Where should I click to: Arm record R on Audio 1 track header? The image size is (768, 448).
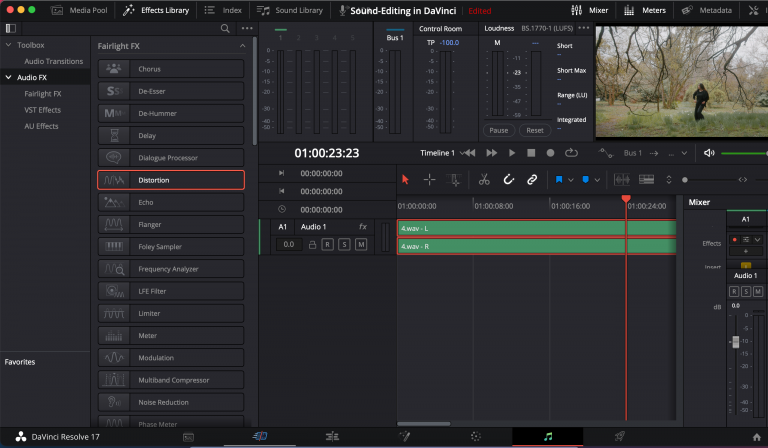tap(328, 244)
